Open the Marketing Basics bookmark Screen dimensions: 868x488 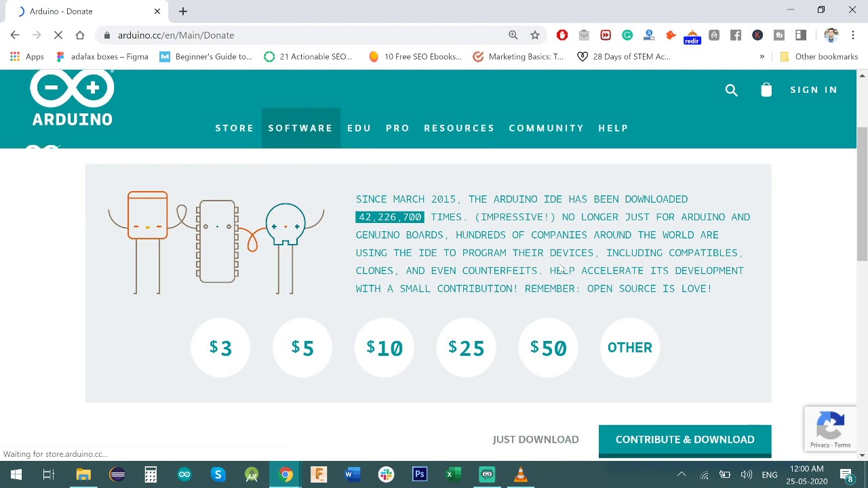tap(519, 57)
